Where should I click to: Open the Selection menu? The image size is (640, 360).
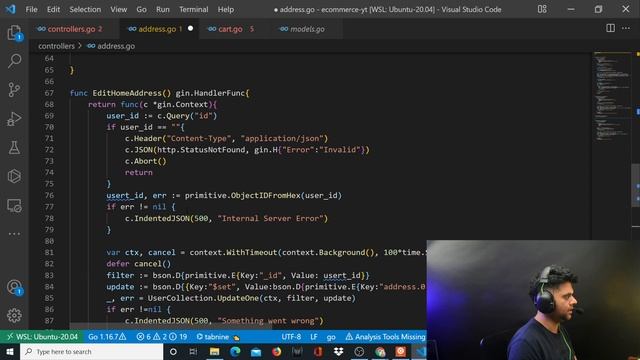85,9
